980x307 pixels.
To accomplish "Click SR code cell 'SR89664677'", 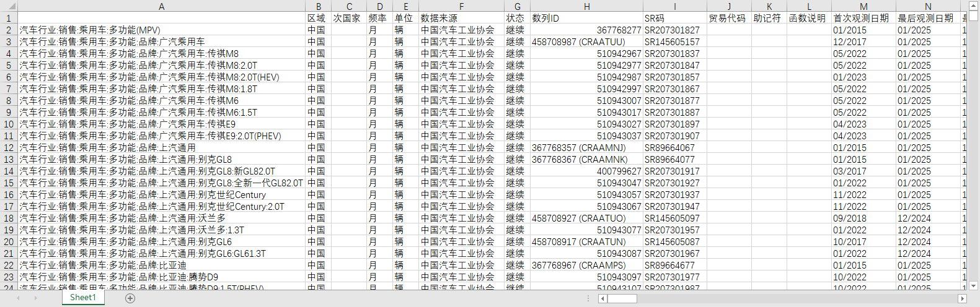I will click(x=674, y=265).
